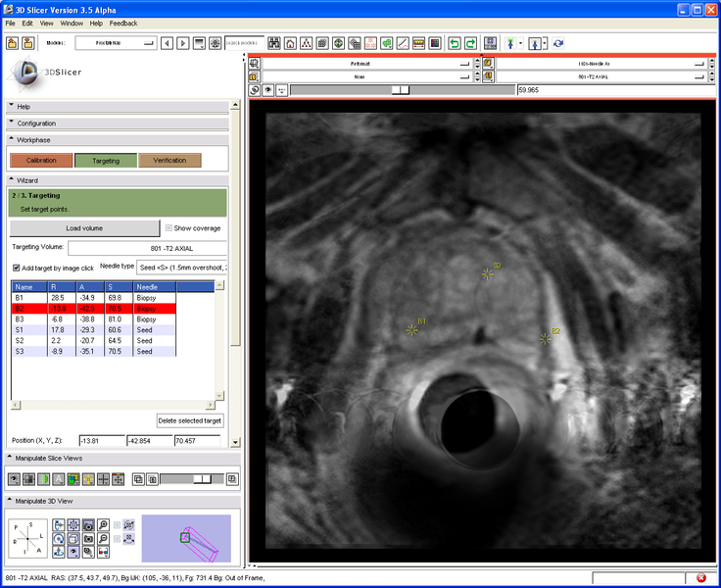Click the crosshair options yellow icon

88,479
